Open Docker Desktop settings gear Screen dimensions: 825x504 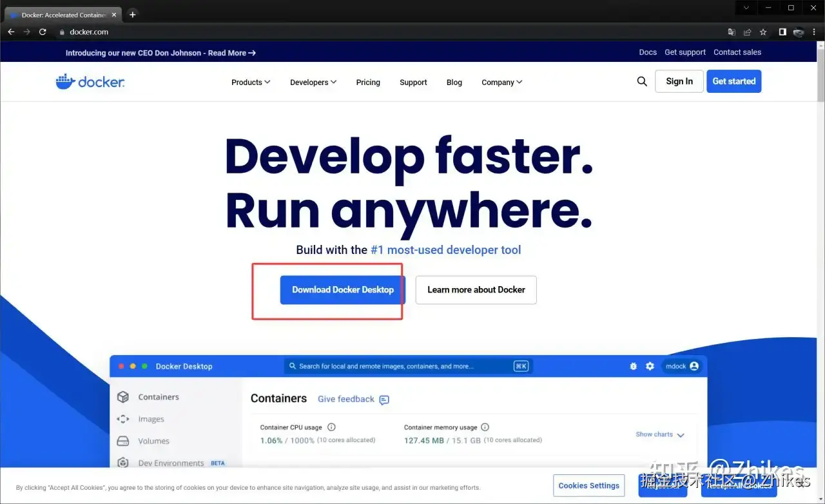[650, 366]
